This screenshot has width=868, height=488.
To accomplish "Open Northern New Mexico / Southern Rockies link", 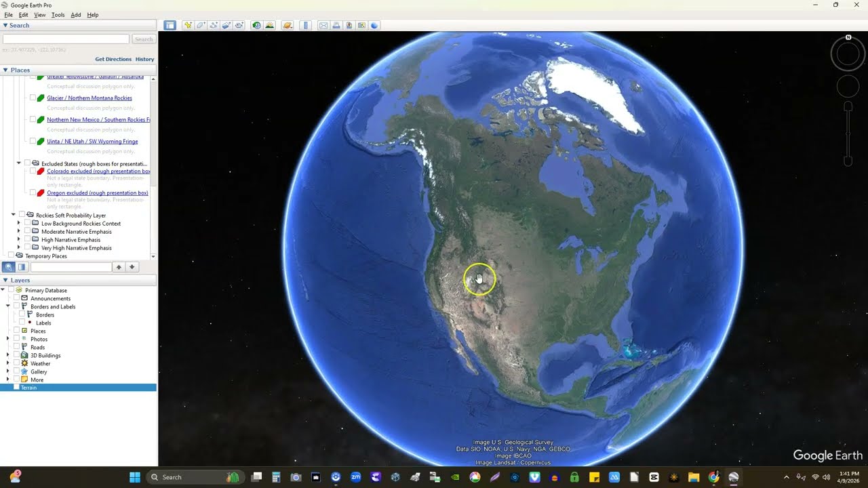I will 98,120.
